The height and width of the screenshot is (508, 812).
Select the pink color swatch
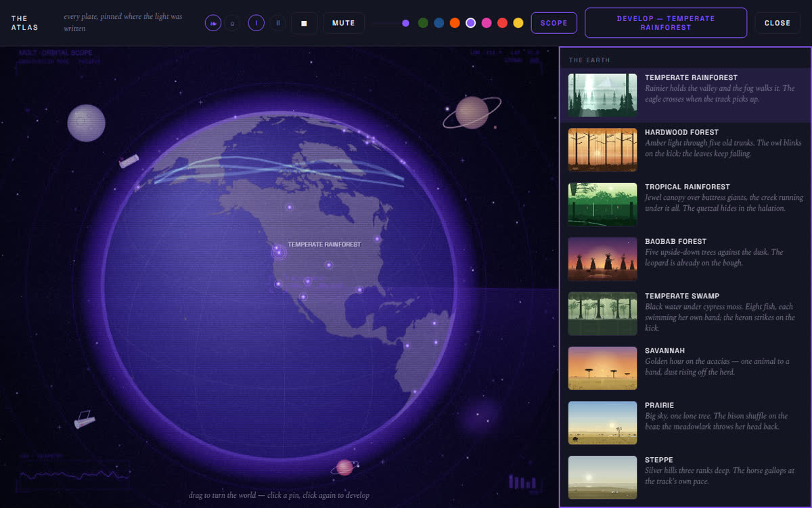click(x=487, y=23)
